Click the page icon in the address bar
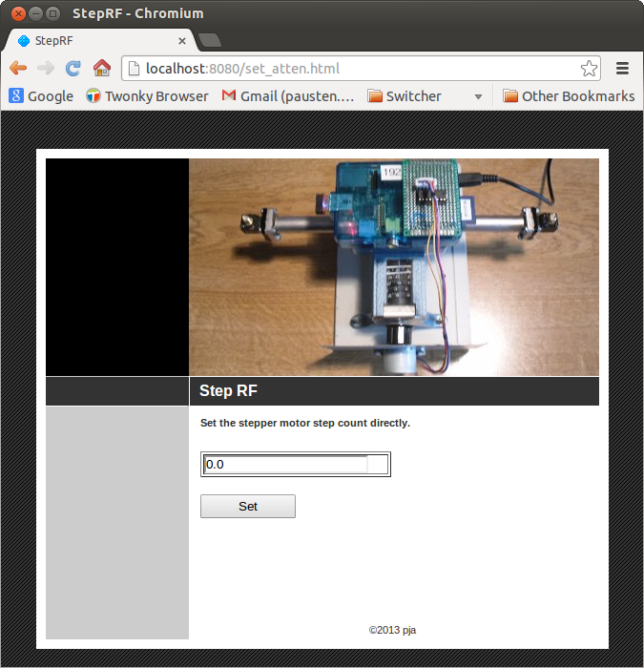 tap(134, 68)
